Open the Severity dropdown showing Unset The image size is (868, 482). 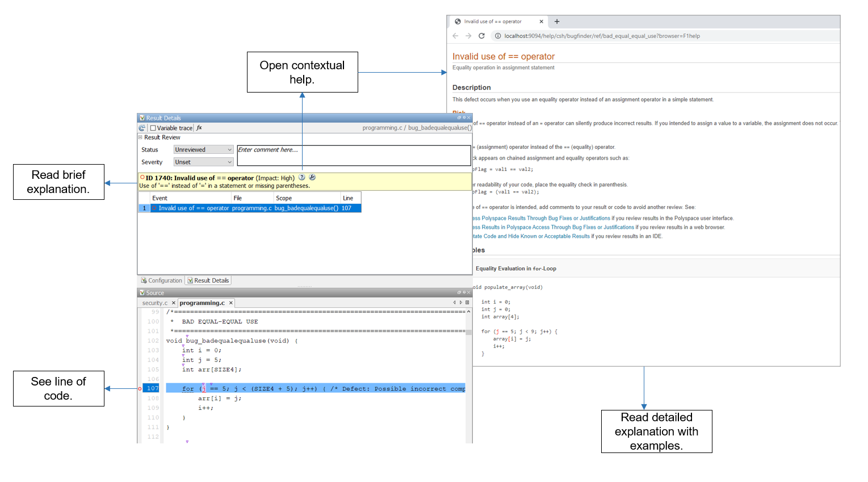tap(203, 162)
